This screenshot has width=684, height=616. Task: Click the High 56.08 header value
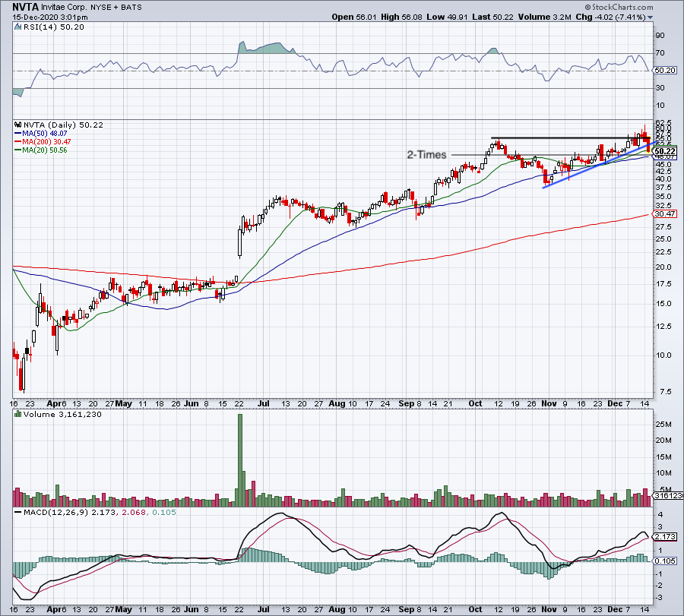pos(401,17)
